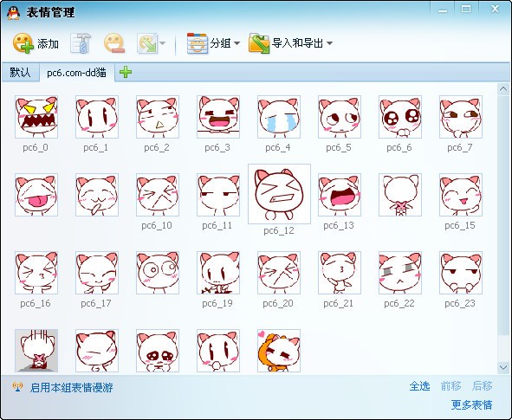Click the scrollbar down arrow
512x420 pixels.
click(502, 367)
